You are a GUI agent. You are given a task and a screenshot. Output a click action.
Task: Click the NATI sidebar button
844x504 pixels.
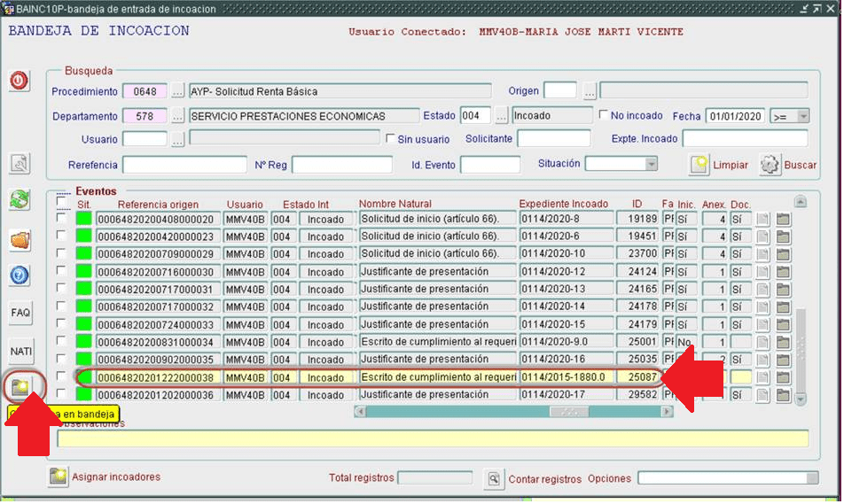pyautogui.click(x=20, y=352)
